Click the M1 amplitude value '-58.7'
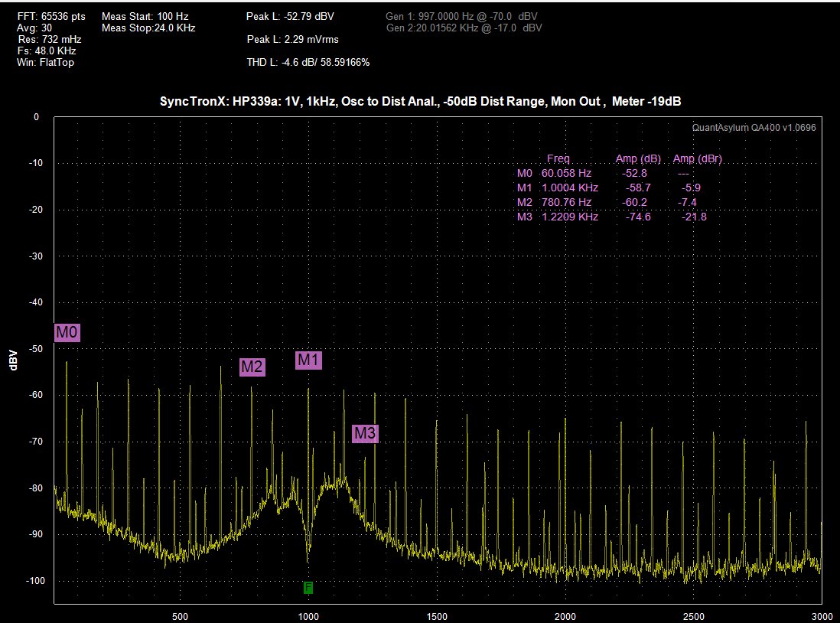The width and height of the screenshot is (840, 623). tap(638, 188)
